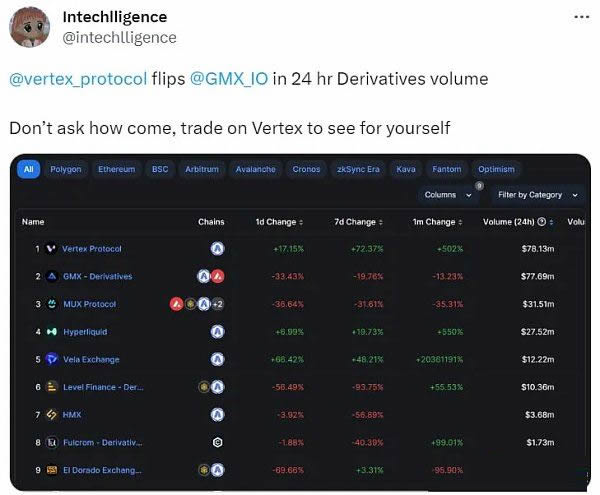
Task: Select the All chains tab
Action: pos(29,169)
